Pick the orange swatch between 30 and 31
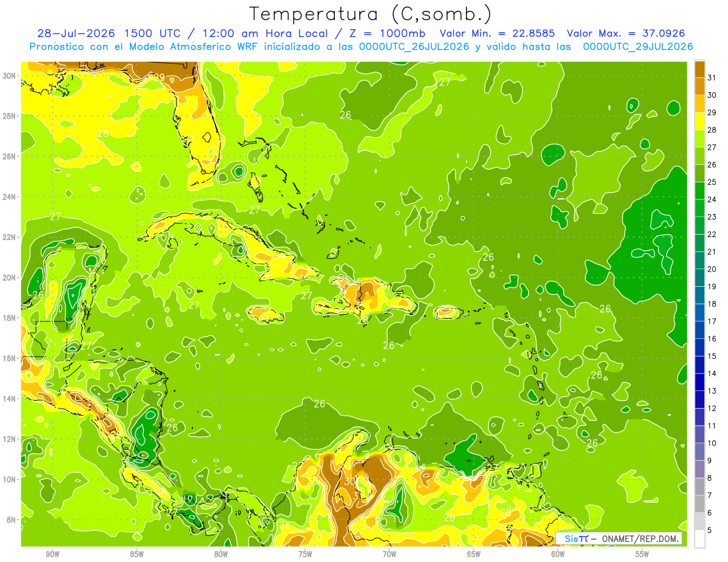This screenshot has width=728, height=562. click(699, 87)
